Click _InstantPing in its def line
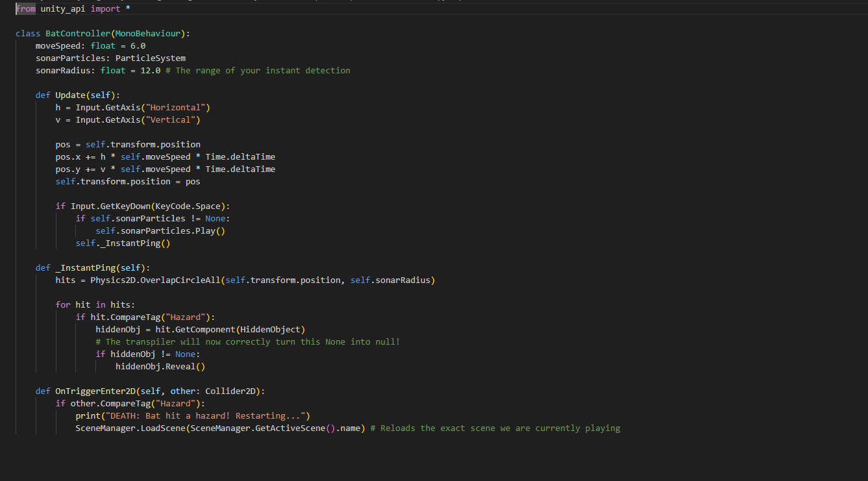This screenshot has width=868, height=481. pyautogui.click(x=85, y=267)
